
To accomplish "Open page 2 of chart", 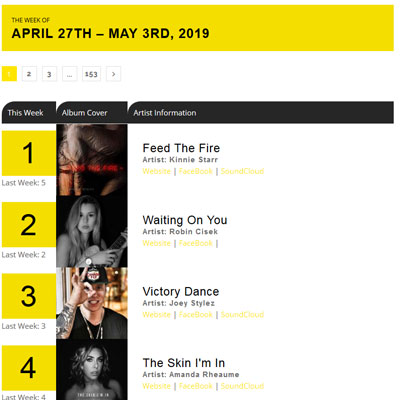I will pos(29,74).
